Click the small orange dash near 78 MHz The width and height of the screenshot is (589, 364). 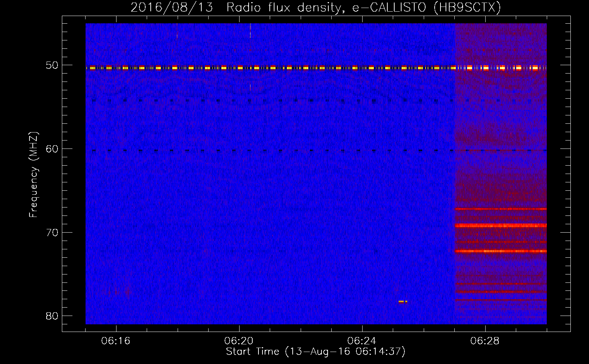[403, 301]
